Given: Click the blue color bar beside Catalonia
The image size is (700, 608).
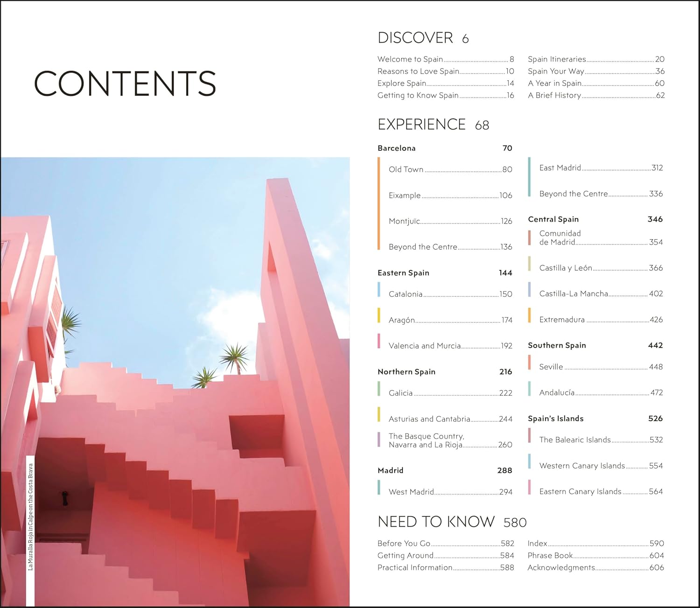Looking at the screenshot, I should pos(379,290).
